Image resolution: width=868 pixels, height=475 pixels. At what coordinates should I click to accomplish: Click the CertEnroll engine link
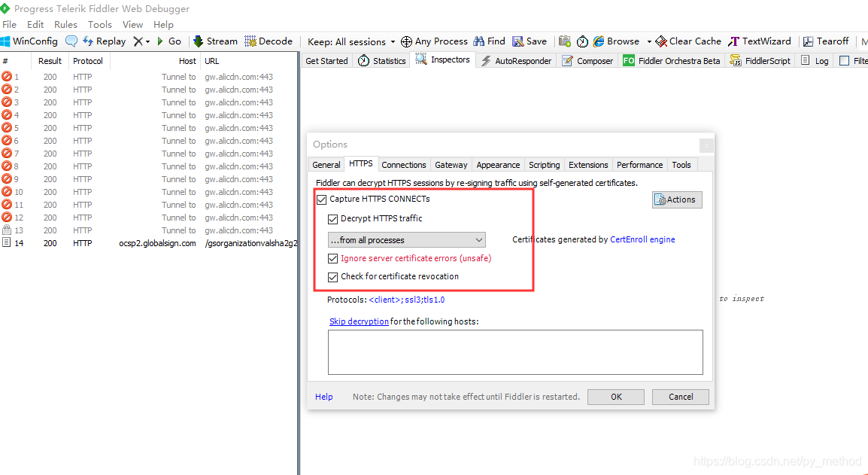[642, 239]
